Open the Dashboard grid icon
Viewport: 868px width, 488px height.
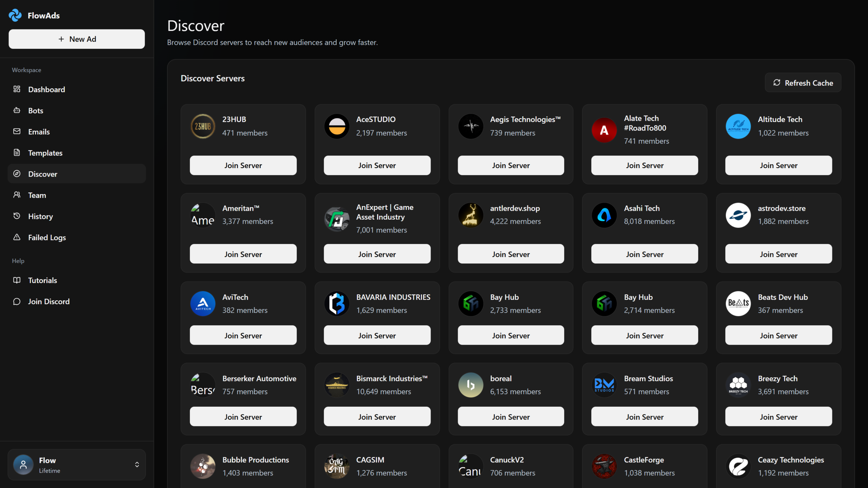coord(17,89)
